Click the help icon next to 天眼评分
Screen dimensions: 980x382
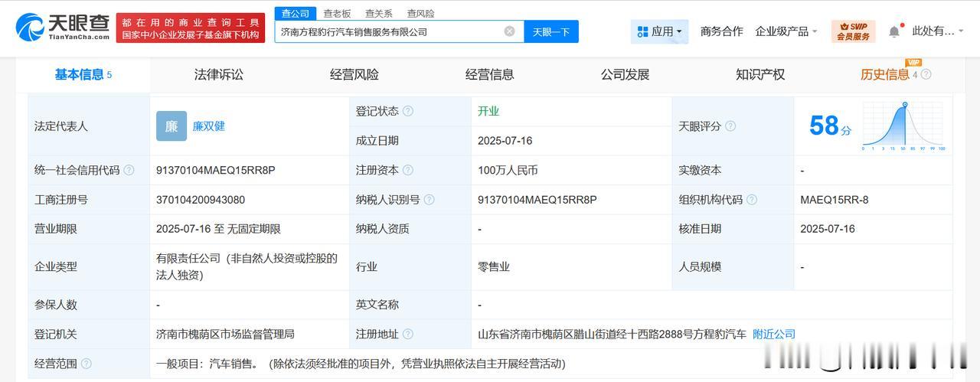pos(730,126)
